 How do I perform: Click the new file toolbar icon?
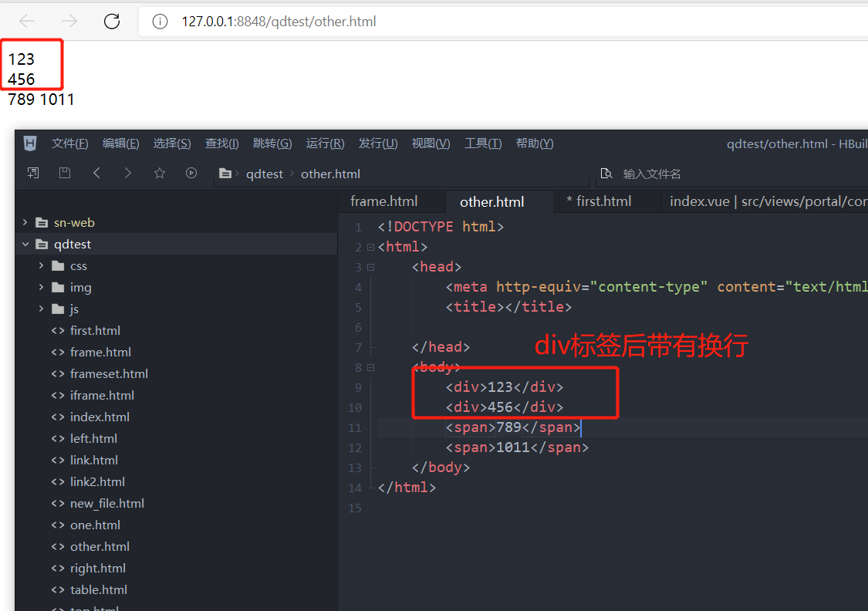tap(33, 174)
